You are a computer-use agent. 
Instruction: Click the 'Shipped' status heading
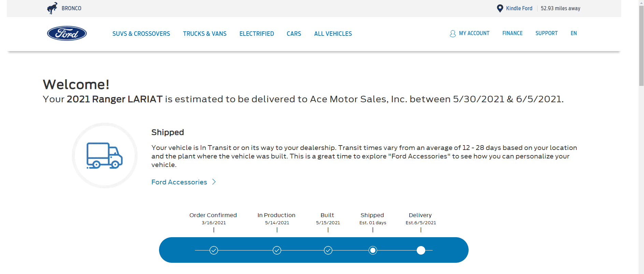click(168, 132)
